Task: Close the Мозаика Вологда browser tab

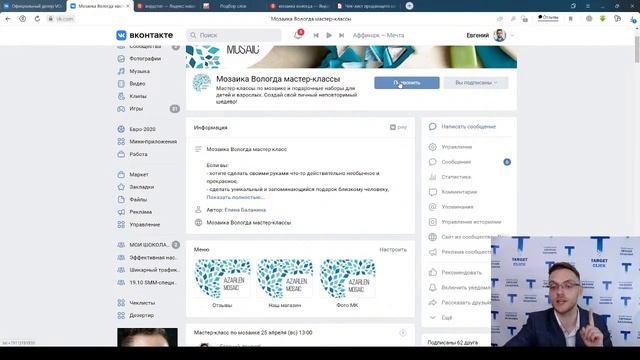Action: tap(128, 6)
